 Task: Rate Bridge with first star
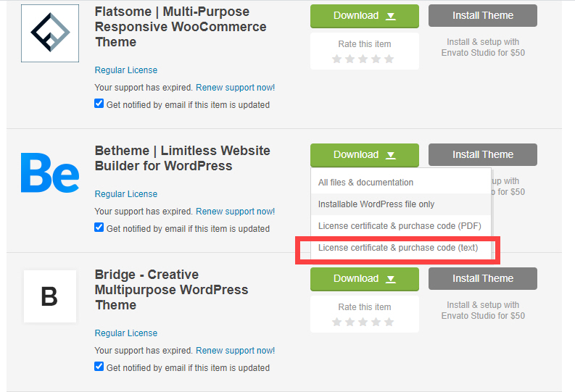pos(336,322)
